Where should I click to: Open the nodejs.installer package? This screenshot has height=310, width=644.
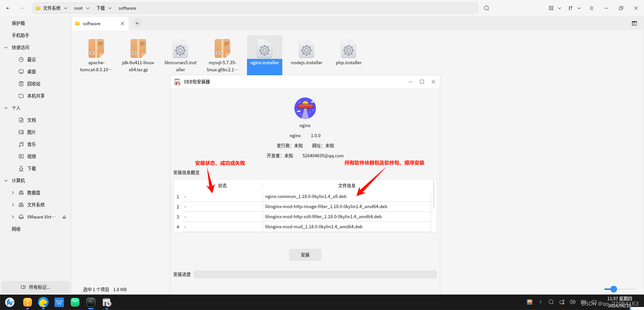[x=306, y=51]
